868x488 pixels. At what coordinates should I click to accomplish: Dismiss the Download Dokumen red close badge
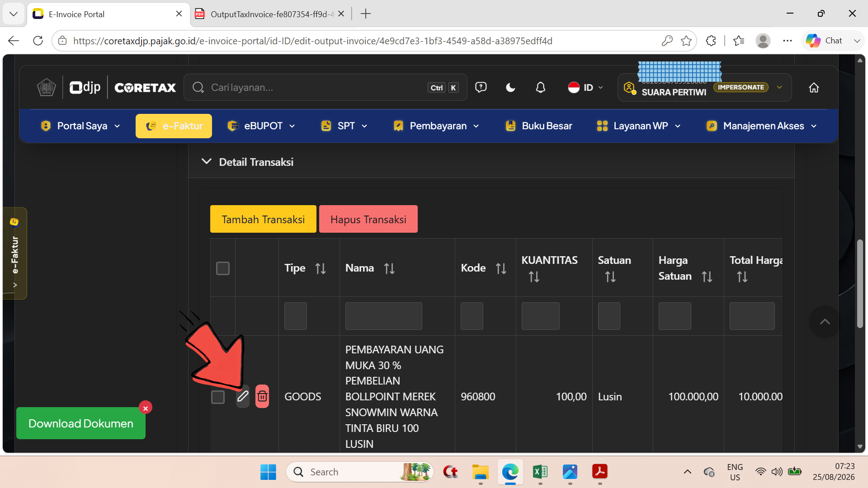pyautogui.click(x=146, y=408)
